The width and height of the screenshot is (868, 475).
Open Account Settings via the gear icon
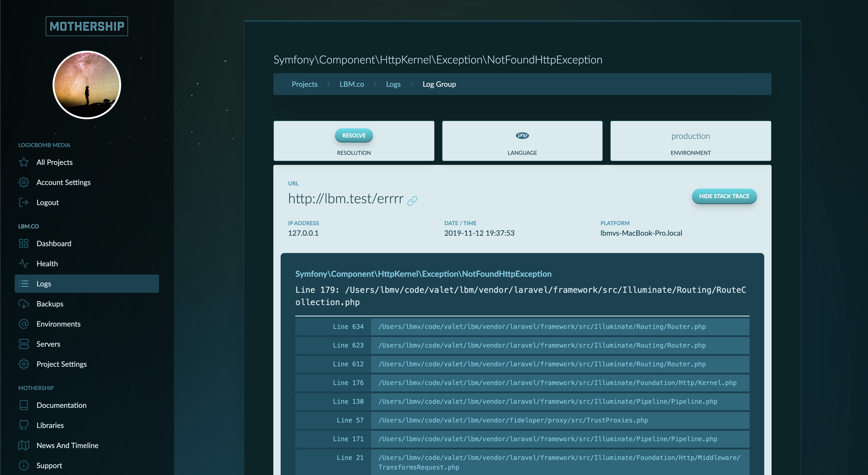pyautogui.click(x=24, y=182)
